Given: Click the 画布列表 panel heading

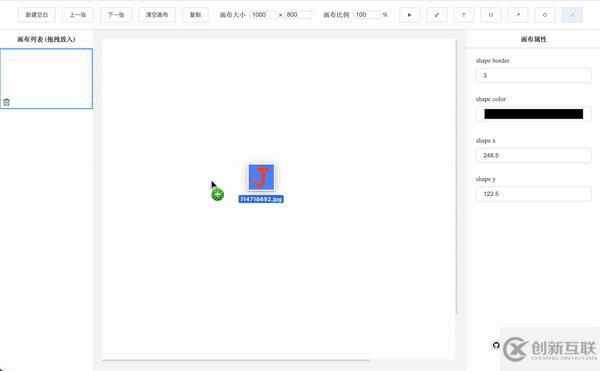Looking at the screenshot, I should [46, 39].
